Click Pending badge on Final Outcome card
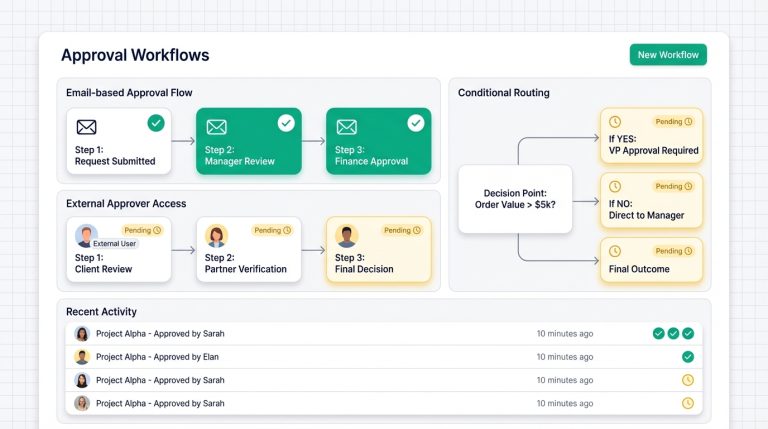 click(x=674, y=251)
